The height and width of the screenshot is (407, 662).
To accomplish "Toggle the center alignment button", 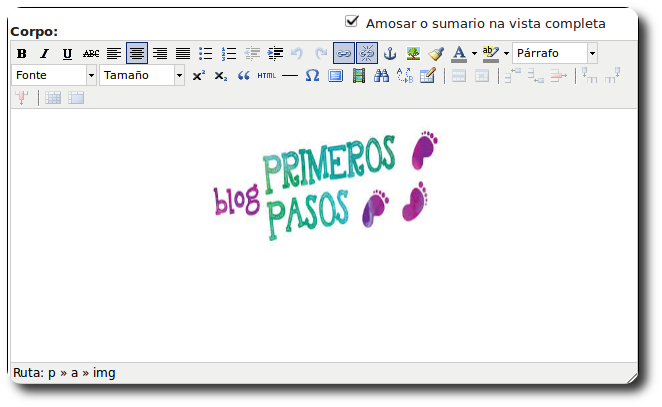I will 137,54.
